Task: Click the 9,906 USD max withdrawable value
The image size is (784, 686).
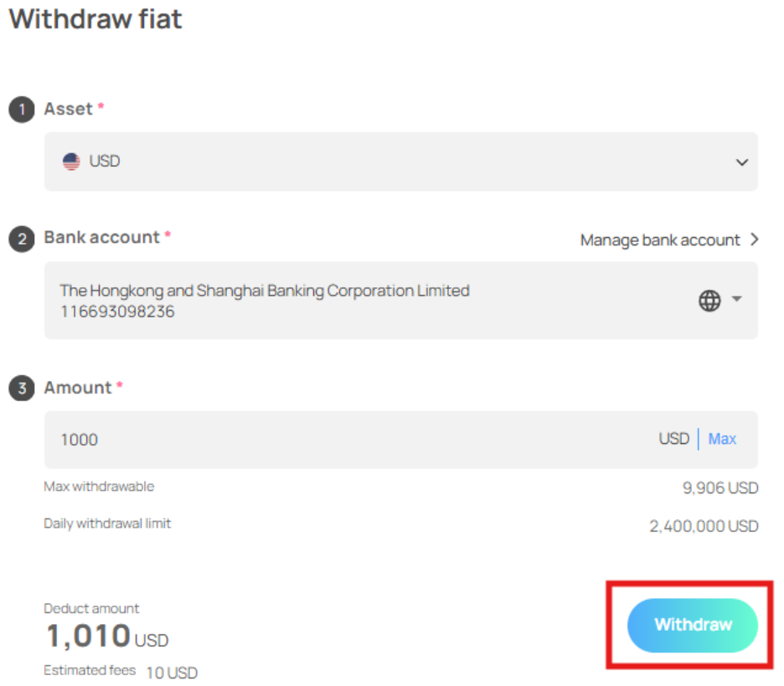Action: [x=720, y=488]
